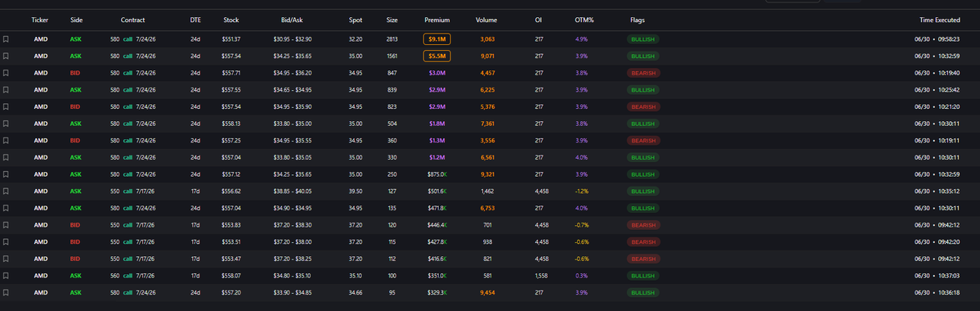Sort by the OTM% column header
The width and height of the screenshot is (980, 311).
(x=584, y=20)
